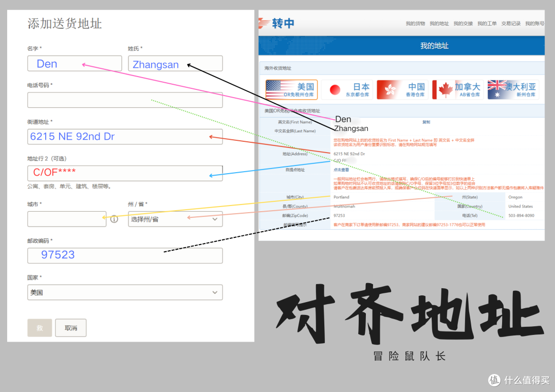Focus the 姓氏 last name field
Viewport: 555px width, 392px height.
point(175,63)
